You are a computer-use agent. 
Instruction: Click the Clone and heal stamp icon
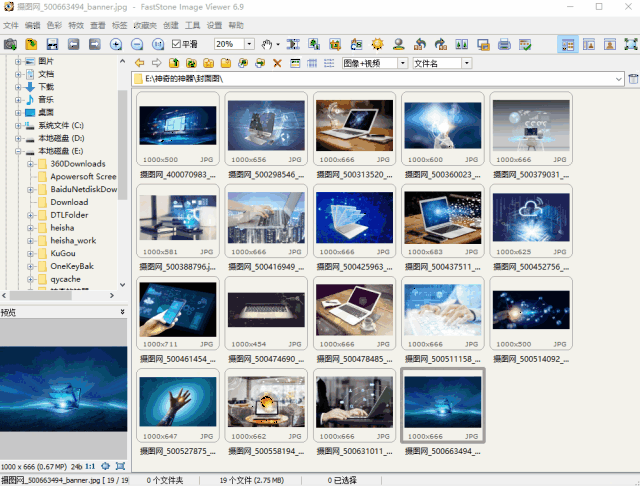pyautogui.click(x=399, y=44)
